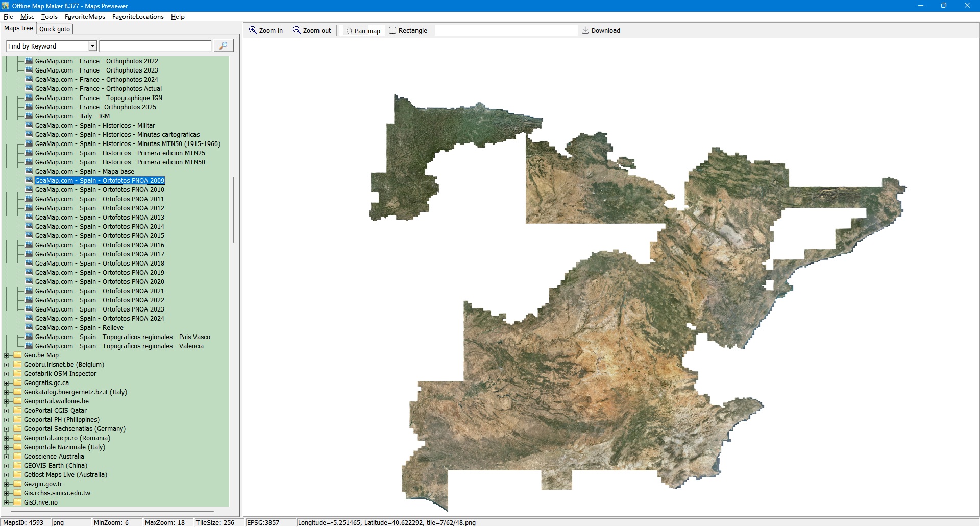This screenshot has width=980, height=527.
Task: Click the map icon beside Italy IGM
Action: coord(29,116)
